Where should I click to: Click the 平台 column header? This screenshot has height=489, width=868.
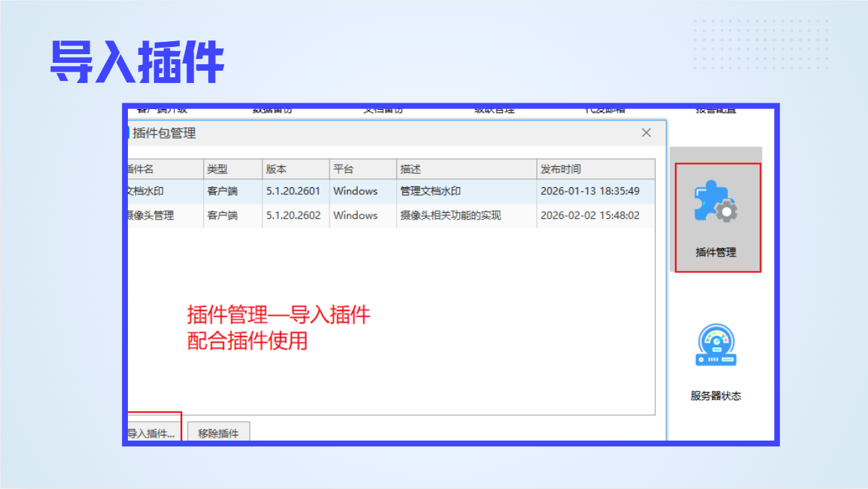coord(343,169)
